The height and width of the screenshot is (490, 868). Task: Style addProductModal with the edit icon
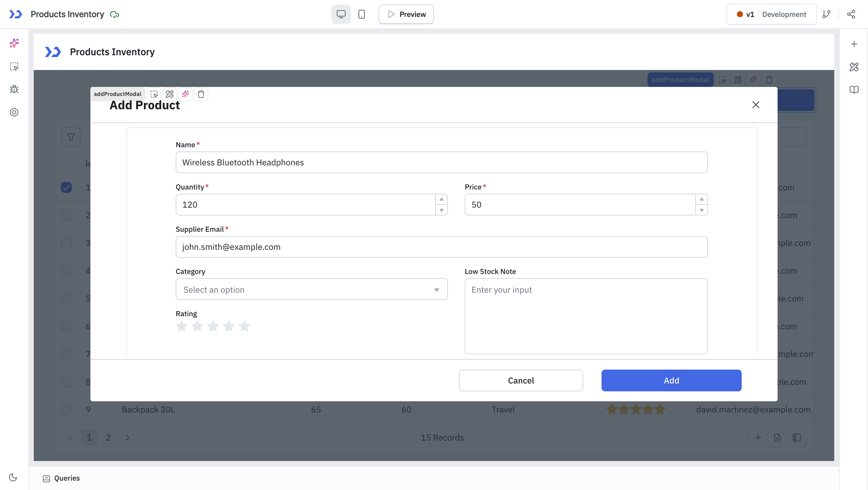169,94
